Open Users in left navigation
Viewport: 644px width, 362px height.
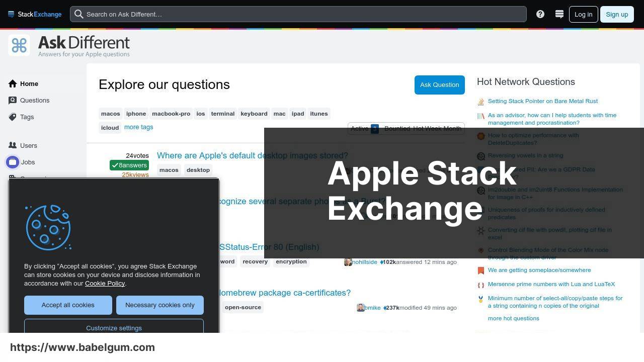tap(29, 145)
